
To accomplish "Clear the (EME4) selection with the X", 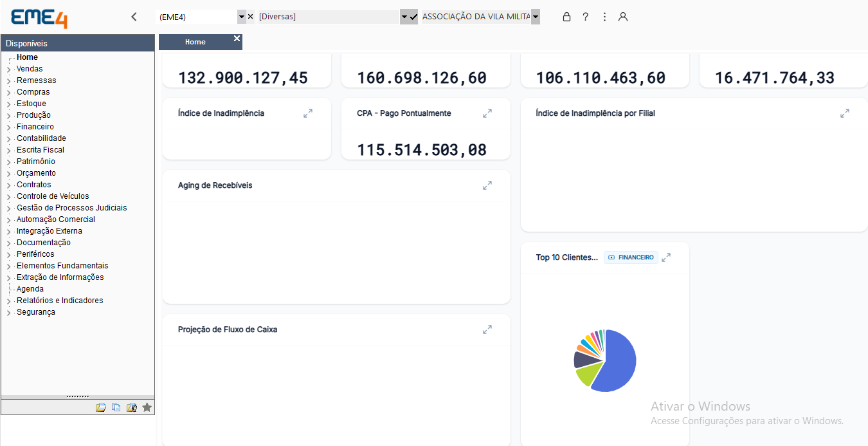I will click(x=250, y=17).
